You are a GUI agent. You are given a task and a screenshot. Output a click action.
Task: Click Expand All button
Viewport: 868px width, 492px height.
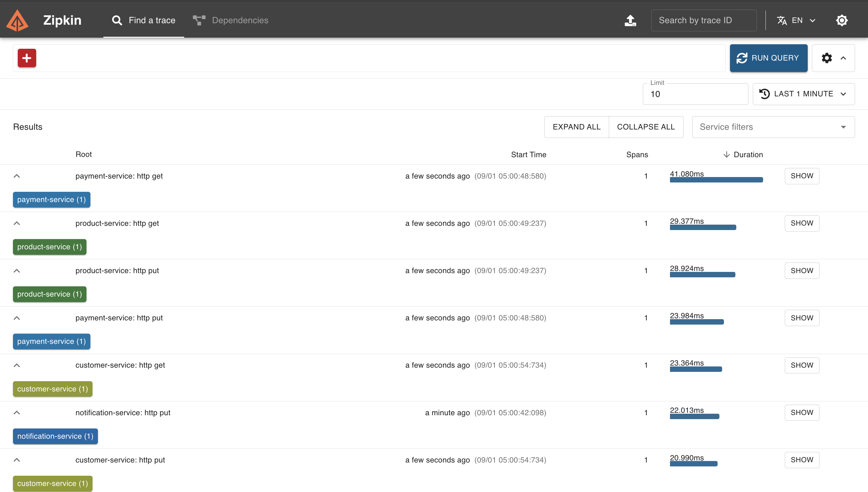pyautogui.click(x=577, y=127)
